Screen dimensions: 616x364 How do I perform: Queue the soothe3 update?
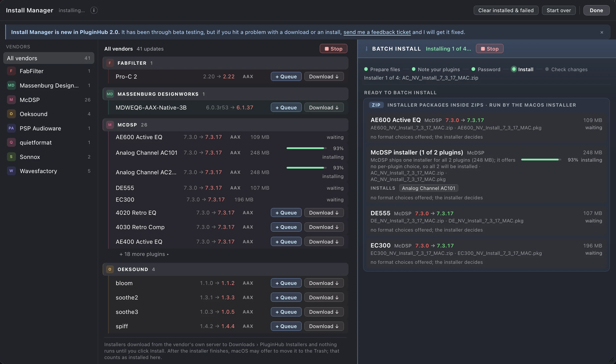286,312
